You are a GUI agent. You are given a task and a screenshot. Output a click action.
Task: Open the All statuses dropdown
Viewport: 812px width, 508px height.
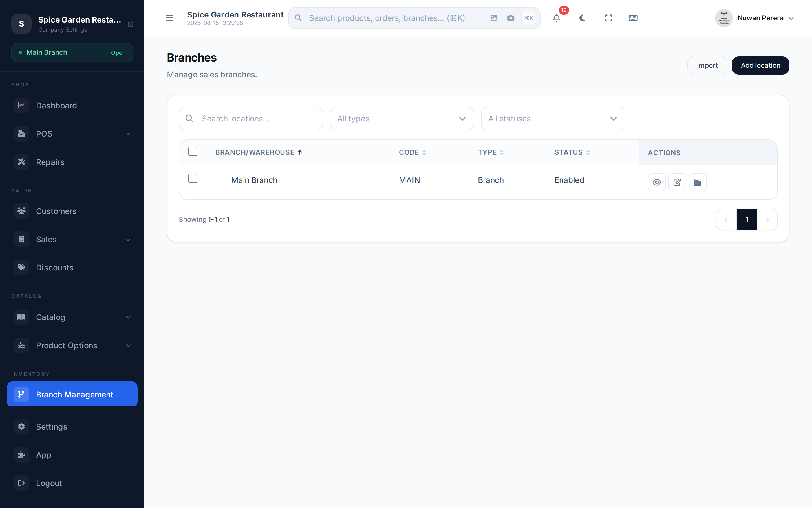553,119
